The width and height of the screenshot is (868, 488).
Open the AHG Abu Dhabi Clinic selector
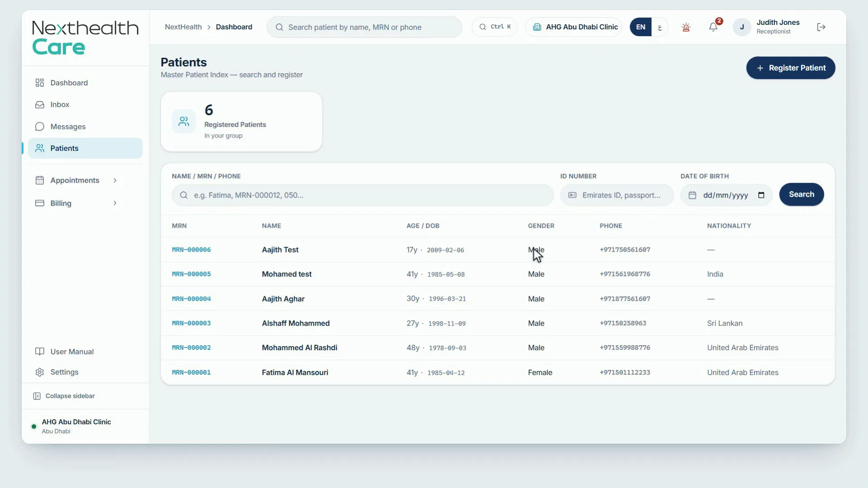tap(573, 27)
